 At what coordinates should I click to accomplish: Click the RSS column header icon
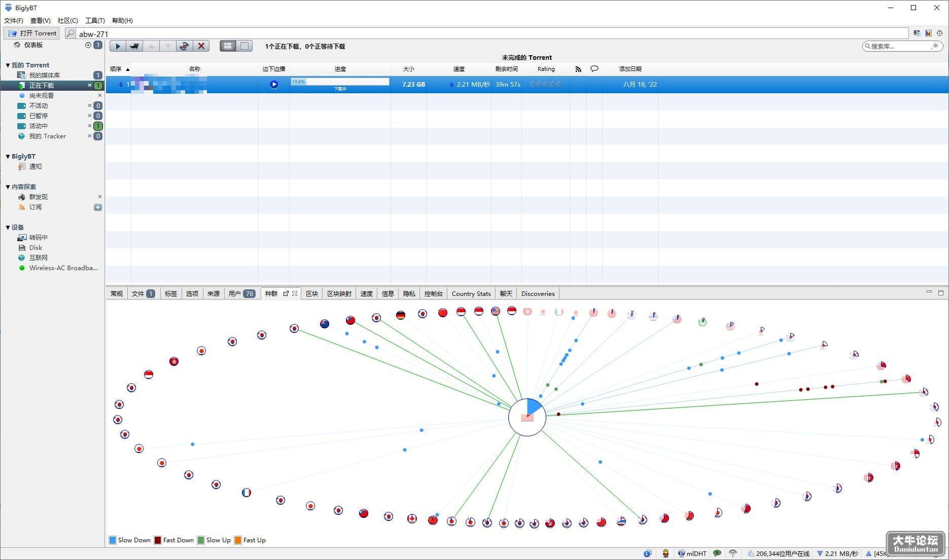pos(578,69)
